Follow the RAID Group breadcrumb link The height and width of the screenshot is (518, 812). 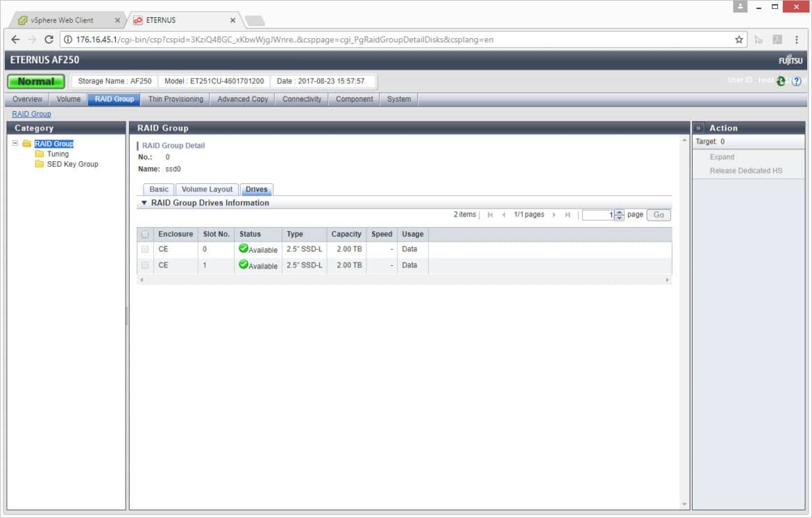coord(32,114)
